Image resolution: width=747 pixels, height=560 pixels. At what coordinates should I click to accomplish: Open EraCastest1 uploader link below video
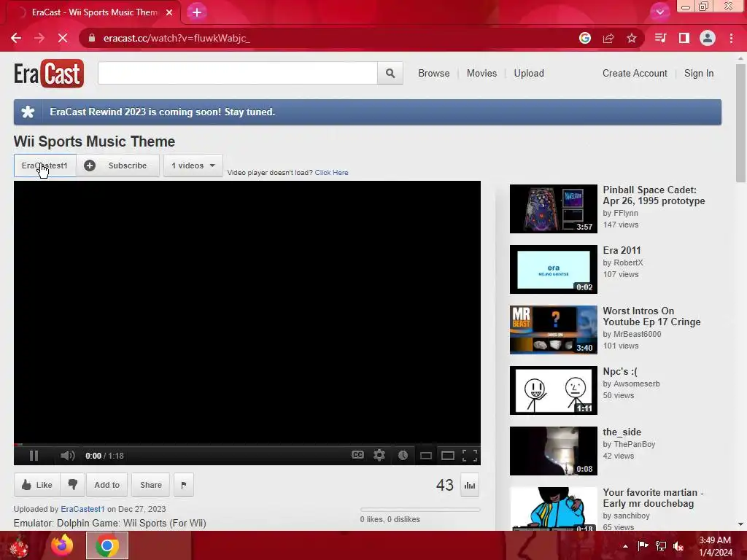[82, 509]
